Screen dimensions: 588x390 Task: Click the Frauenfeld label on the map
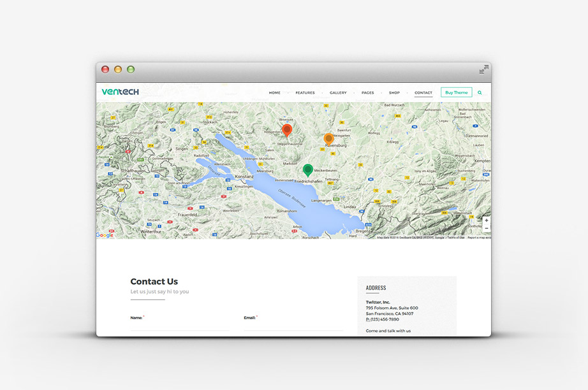[x=187, y=215]
